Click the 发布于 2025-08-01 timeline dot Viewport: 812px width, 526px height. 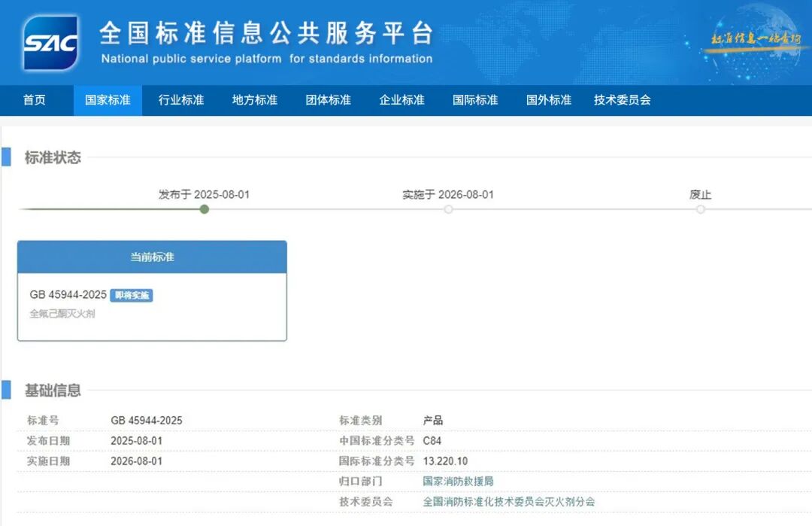point(205,209)
